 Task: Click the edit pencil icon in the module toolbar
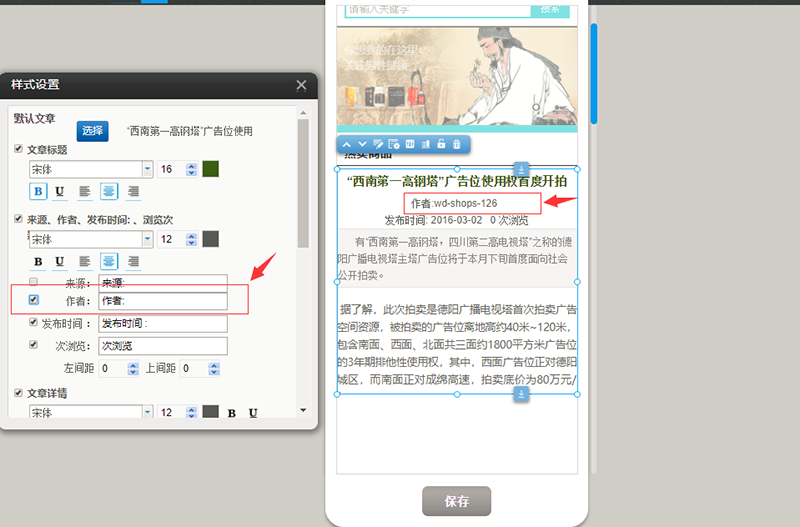tap(378, 145)
